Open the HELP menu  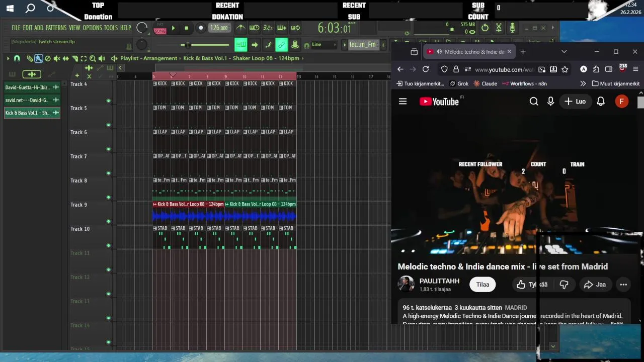pyautogui.click(x=125, y=28)
